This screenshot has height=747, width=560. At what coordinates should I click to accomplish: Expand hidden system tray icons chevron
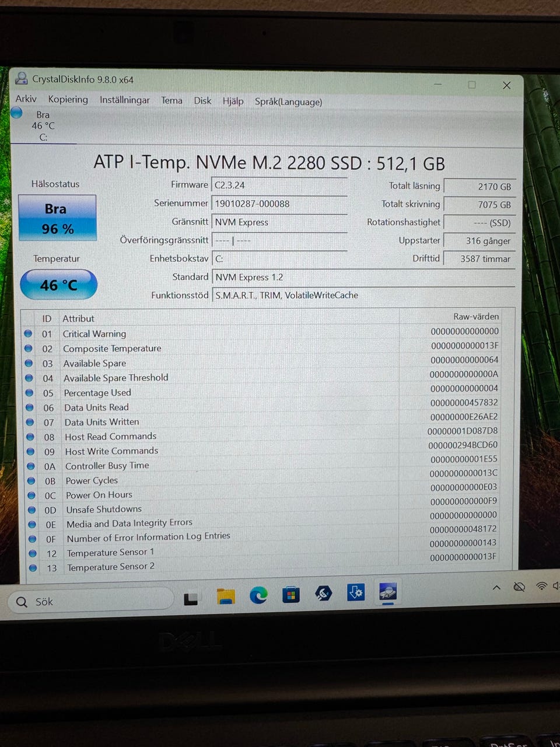click(x=496, y=588)
